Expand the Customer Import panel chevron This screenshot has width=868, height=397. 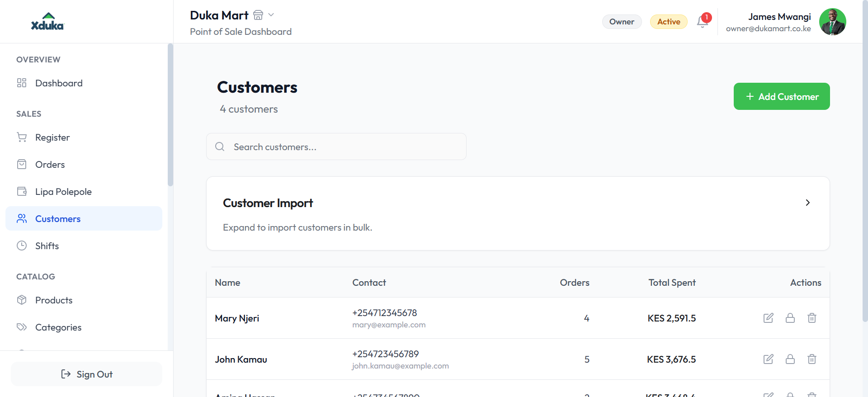[x=807, y=203]
